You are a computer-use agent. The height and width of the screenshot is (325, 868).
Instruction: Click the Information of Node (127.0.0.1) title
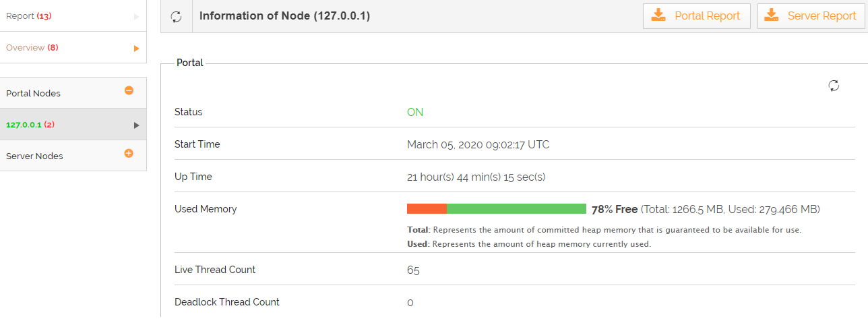(284, 16)
